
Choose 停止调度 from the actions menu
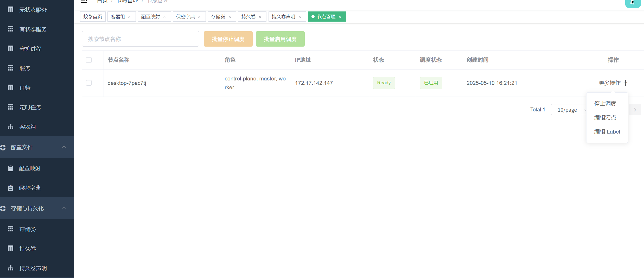pyautogui.click(x=605, y=104)
